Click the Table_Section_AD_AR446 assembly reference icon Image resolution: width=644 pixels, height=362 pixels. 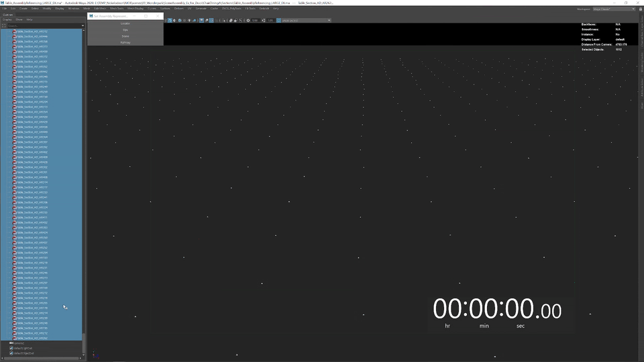point(15,36)
